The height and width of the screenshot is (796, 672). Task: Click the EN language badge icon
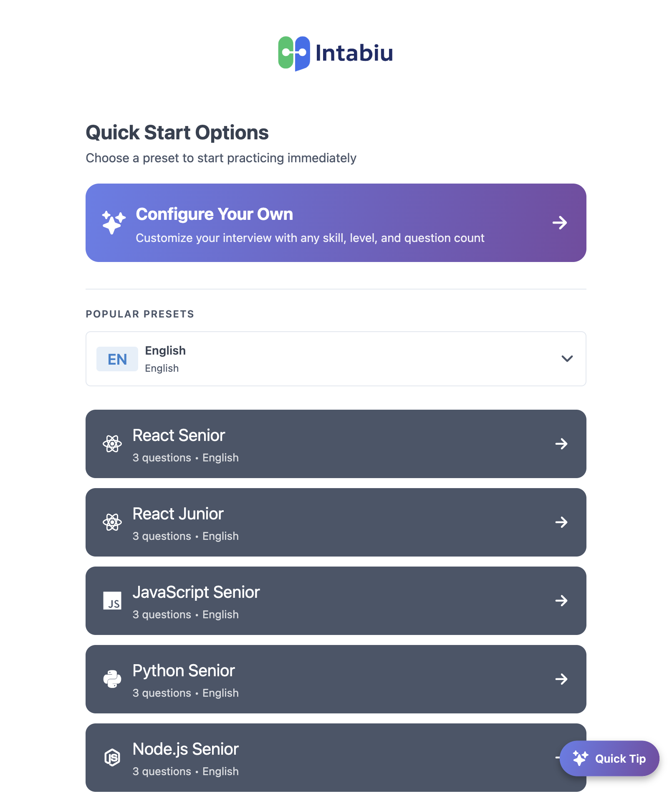point(117,358)
